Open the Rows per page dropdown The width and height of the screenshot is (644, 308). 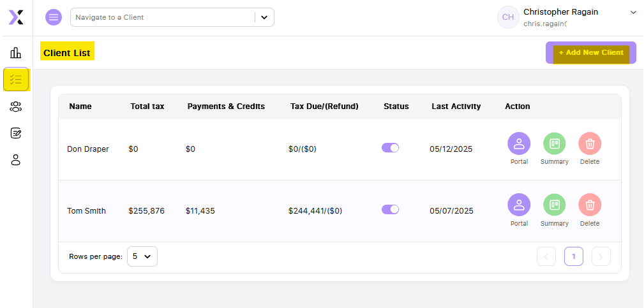point(142,256)
